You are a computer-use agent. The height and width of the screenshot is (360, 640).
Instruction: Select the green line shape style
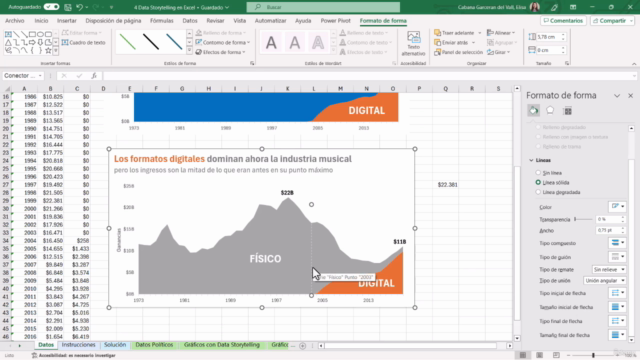click(x=128, y=42)
